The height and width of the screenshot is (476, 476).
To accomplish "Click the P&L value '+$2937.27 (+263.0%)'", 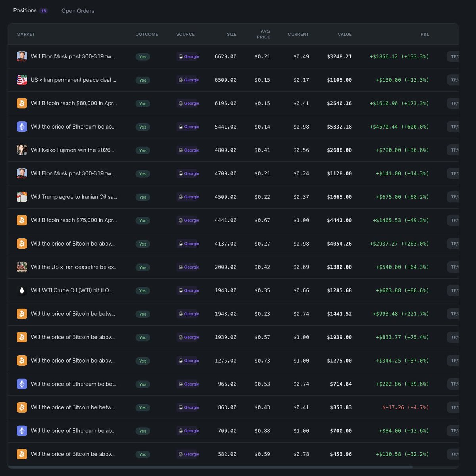I will point(399,244).
